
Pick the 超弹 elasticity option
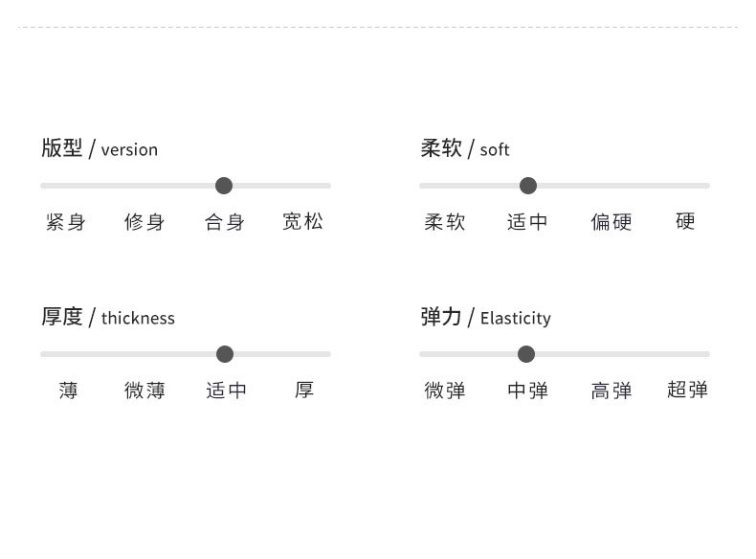[x=687, y=391]
